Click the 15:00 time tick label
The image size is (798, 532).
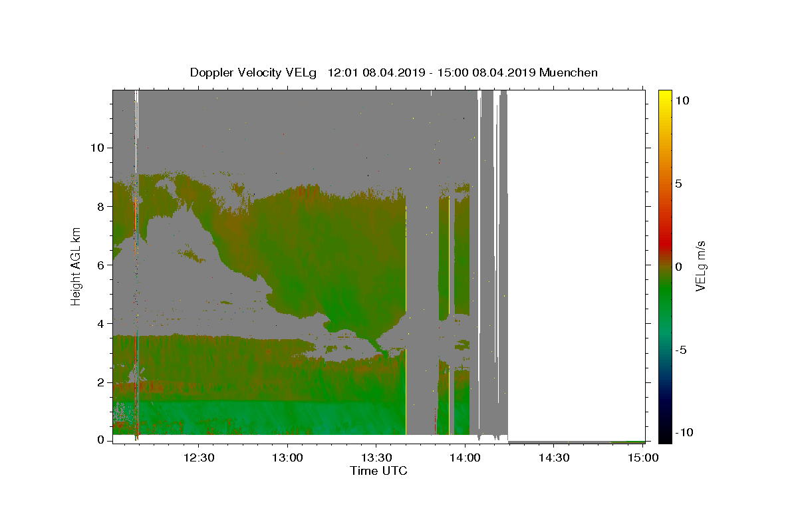pyautogui.click(x=642, y=458)
